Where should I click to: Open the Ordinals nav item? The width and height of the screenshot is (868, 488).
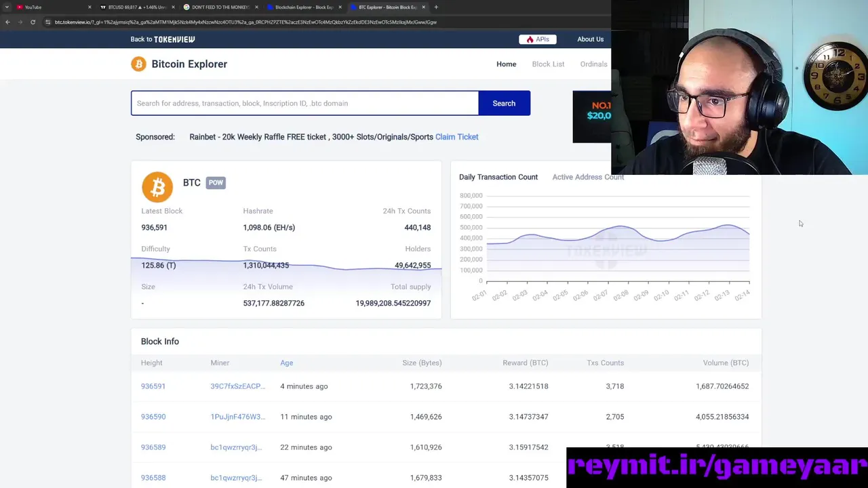pos(593,64)
